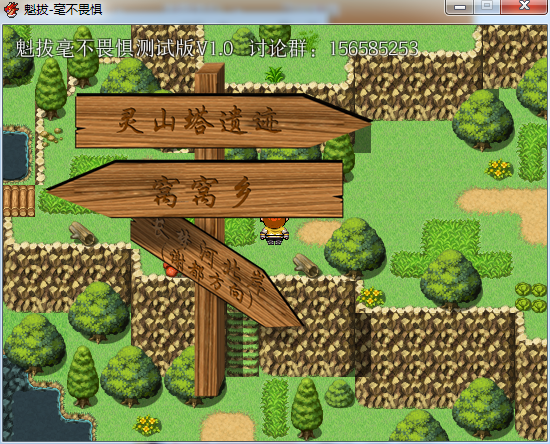Click the red mushroom beside the sign post

click(x=171, y=270)
